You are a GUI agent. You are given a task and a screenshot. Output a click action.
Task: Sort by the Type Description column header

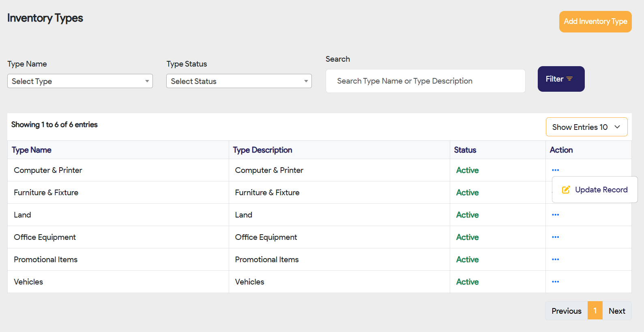point(262,150)
